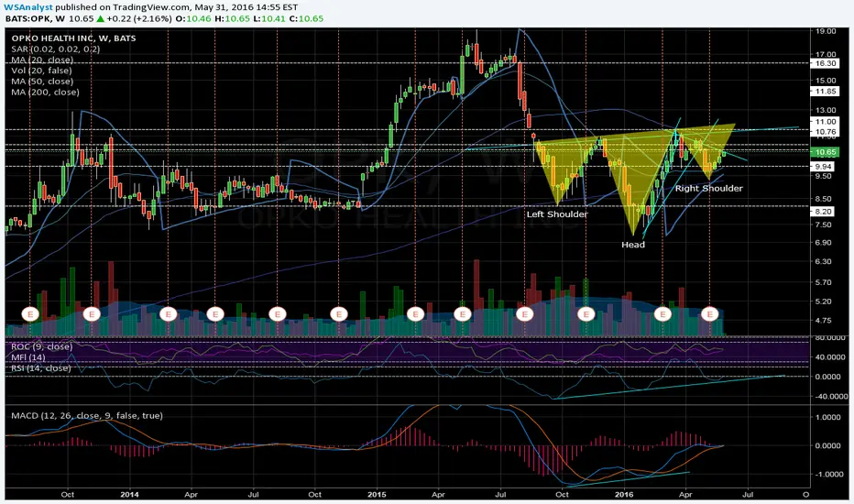This screenshot has height=504, width=854.
Task: Click the 13.00 price axis value
Action: point(825,110)
